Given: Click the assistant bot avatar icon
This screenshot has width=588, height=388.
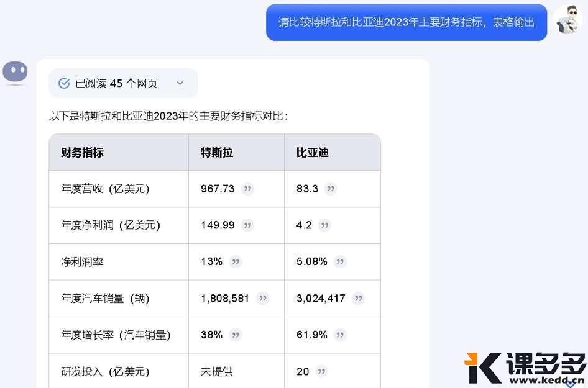Looking at the screenshot, I should coord(15,71).
